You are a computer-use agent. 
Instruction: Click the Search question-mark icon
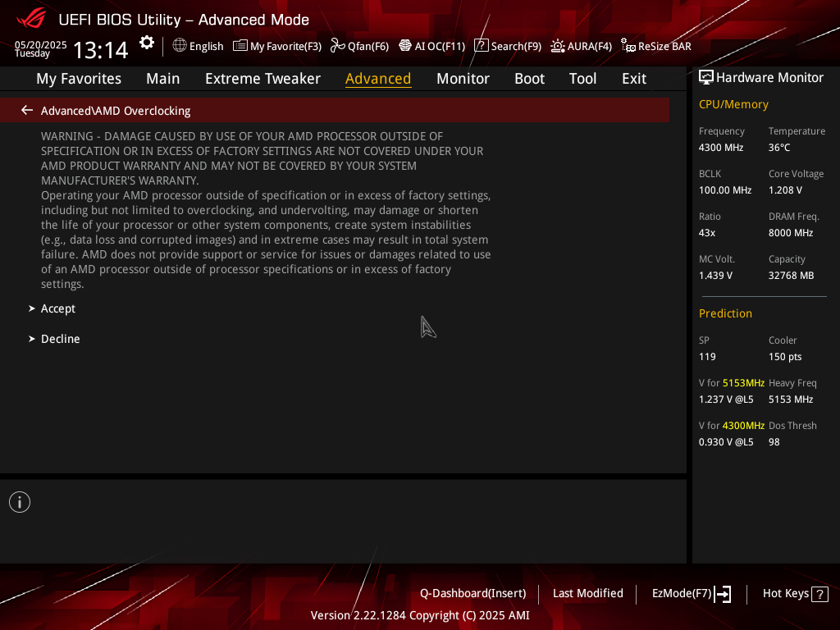(x=481, y=46)
